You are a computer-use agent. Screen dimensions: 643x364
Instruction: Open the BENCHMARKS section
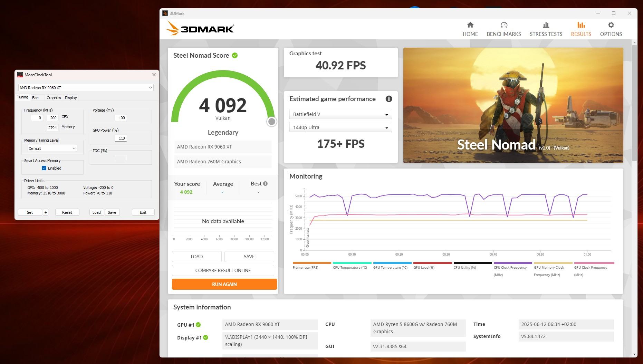503,29
